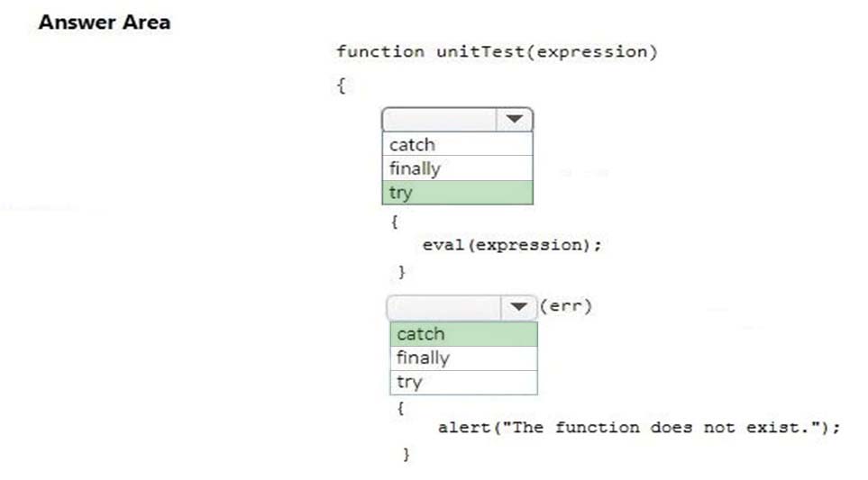The image size is (868, 480).
Task: Click the closing brace below the alert line
Action: [x=407, y=454]
